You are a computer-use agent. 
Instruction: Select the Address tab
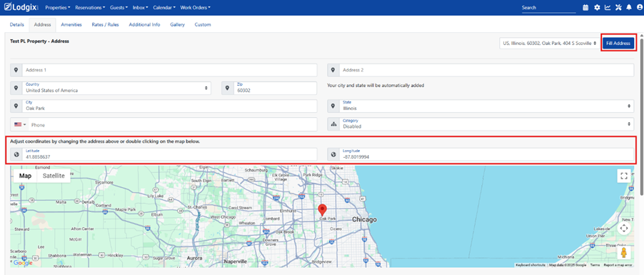point(43,25)
